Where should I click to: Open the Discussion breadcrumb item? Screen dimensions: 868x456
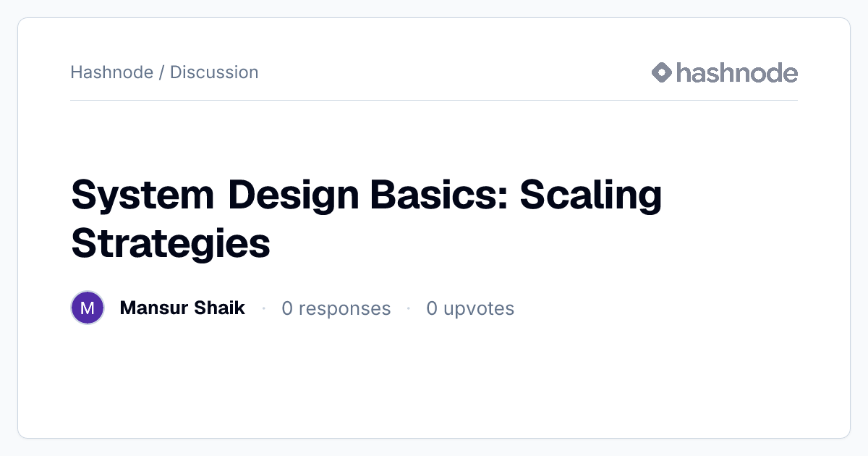tap(214, 72)
